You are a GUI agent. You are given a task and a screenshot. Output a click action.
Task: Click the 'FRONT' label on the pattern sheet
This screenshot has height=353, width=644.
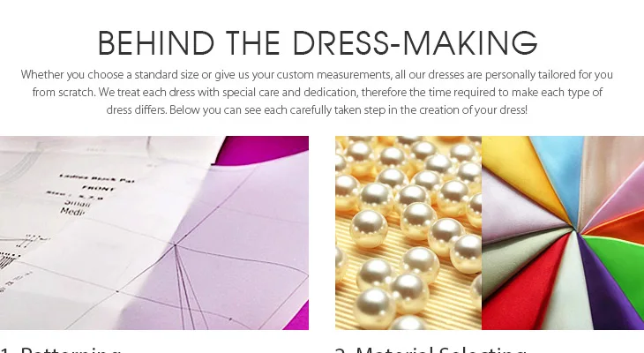(98, 188)
